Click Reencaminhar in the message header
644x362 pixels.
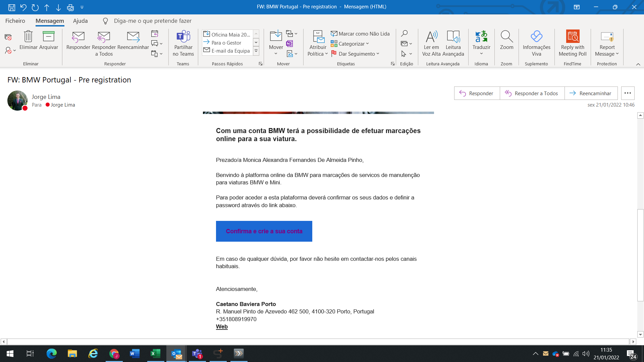[x=591, y=93]
